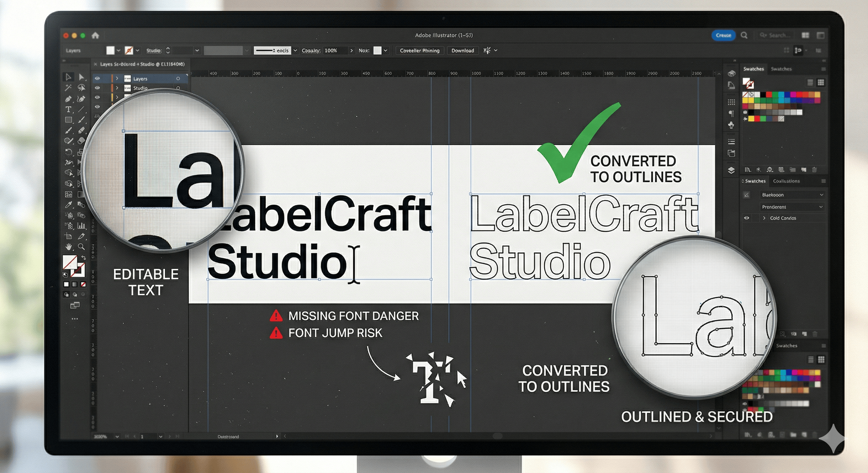Select the Rotate tool
Screen dimensions: 868x473
click(68, 152)
